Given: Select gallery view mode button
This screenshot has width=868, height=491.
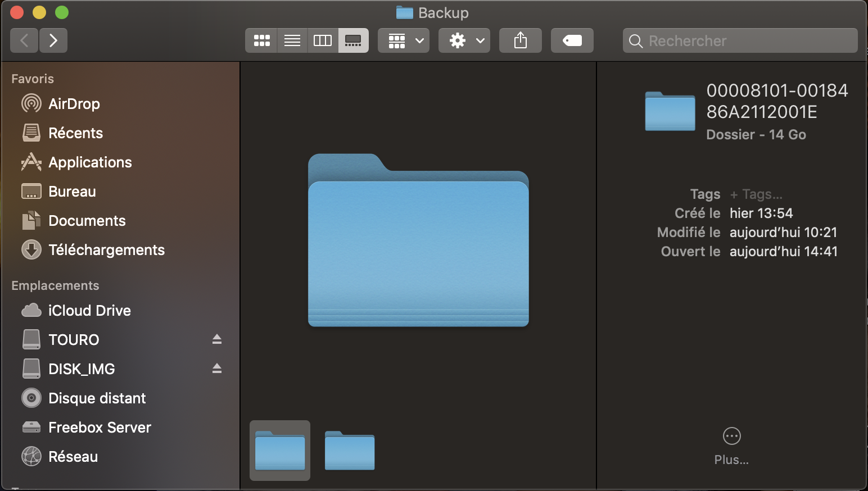Looking at the screenshot, I should pos(353,40).
